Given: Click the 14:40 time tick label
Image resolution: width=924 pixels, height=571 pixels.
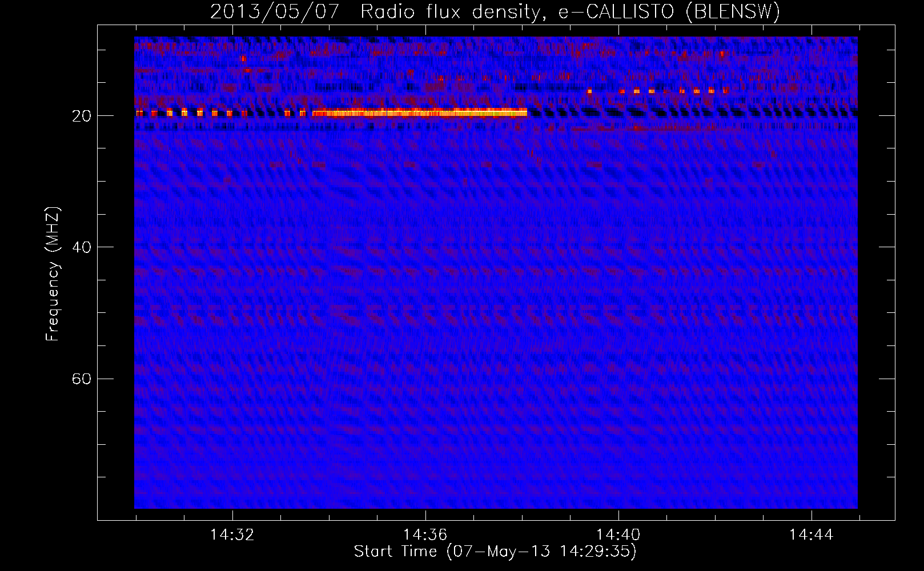Looking at the screenshot, I should 618,535.
